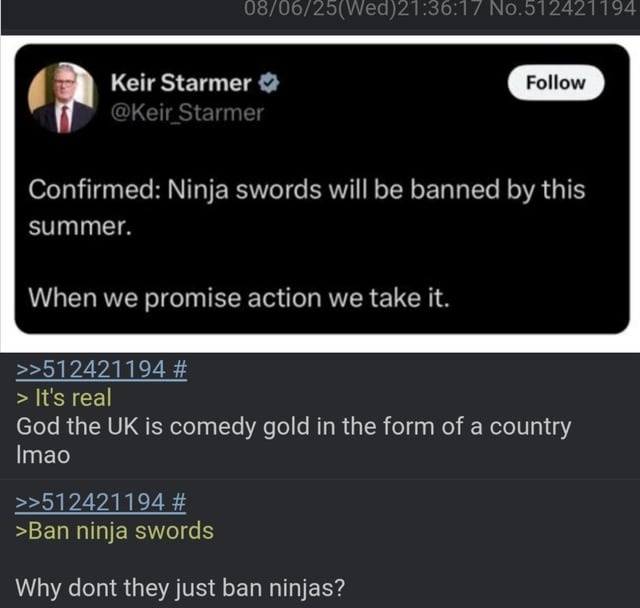Open the second >>512421194 quote link

coord(90,501)
